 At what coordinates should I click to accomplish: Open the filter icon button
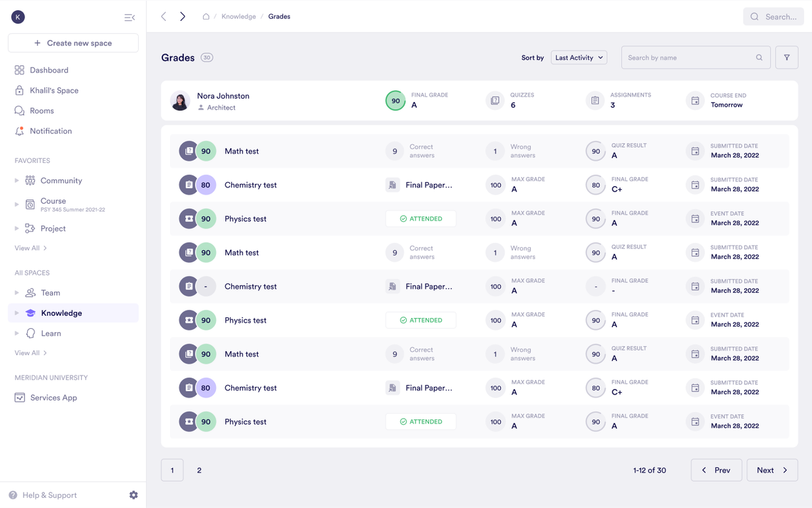pos(786,57)
